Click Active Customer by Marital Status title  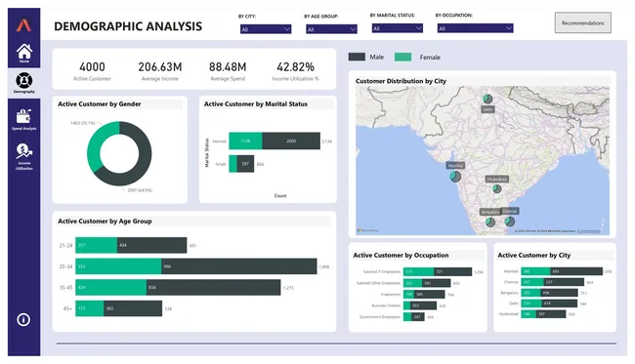pyautogui.click(x=256, y=104)
